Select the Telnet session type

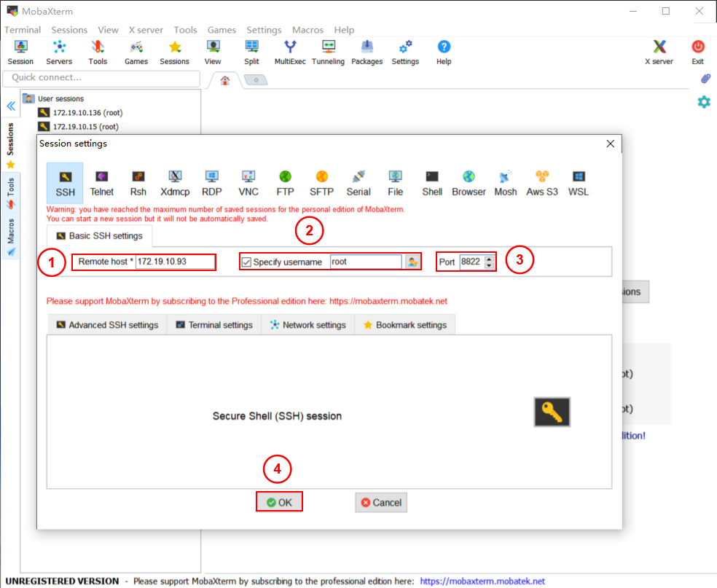point(101,183)
